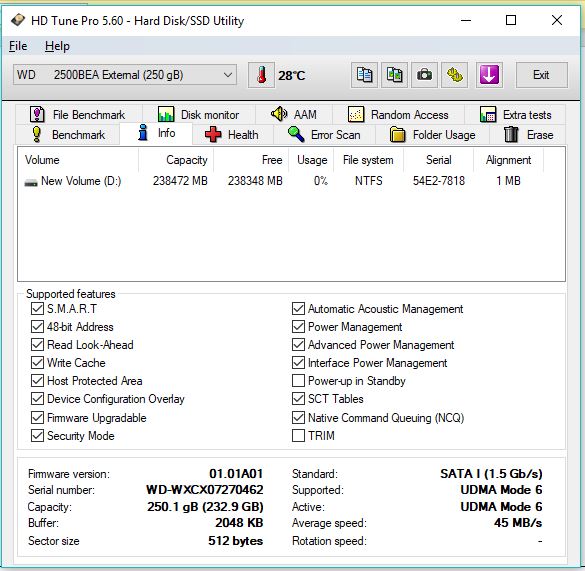Open the Folder Usage tab

click(x=432, y=134)
